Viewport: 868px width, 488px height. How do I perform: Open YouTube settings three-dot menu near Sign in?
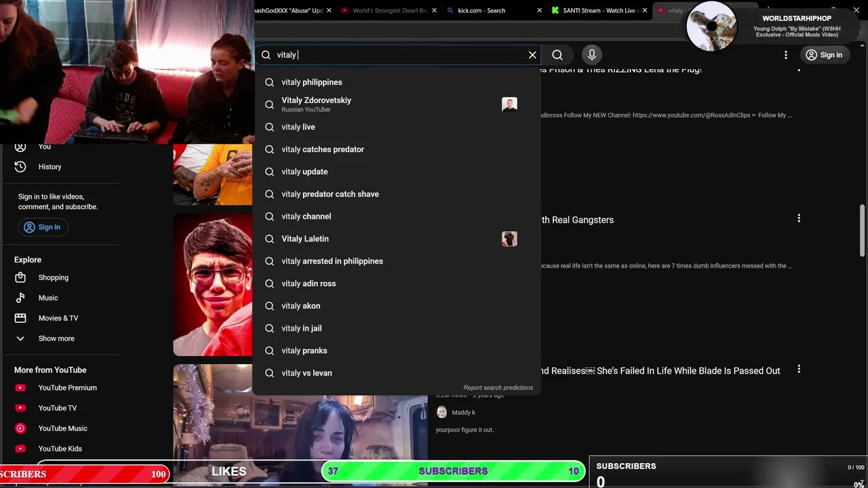[x=786, y=55]
